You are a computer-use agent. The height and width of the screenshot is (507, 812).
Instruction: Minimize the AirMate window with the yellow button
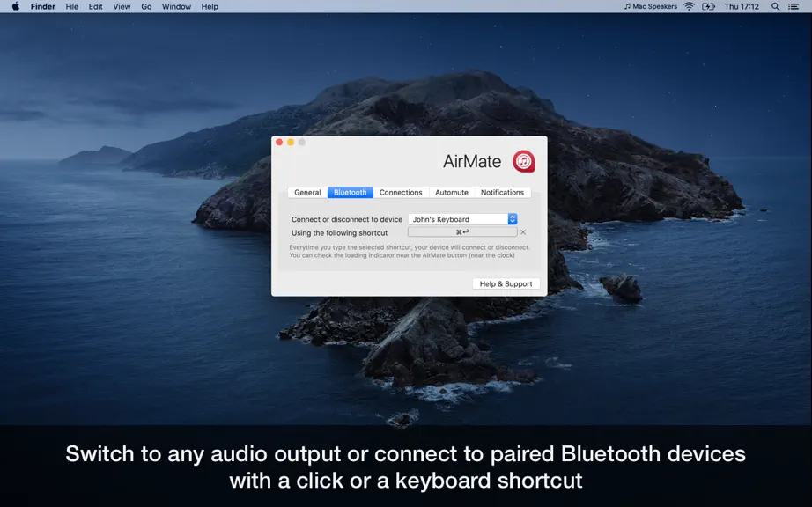point(291,143)
